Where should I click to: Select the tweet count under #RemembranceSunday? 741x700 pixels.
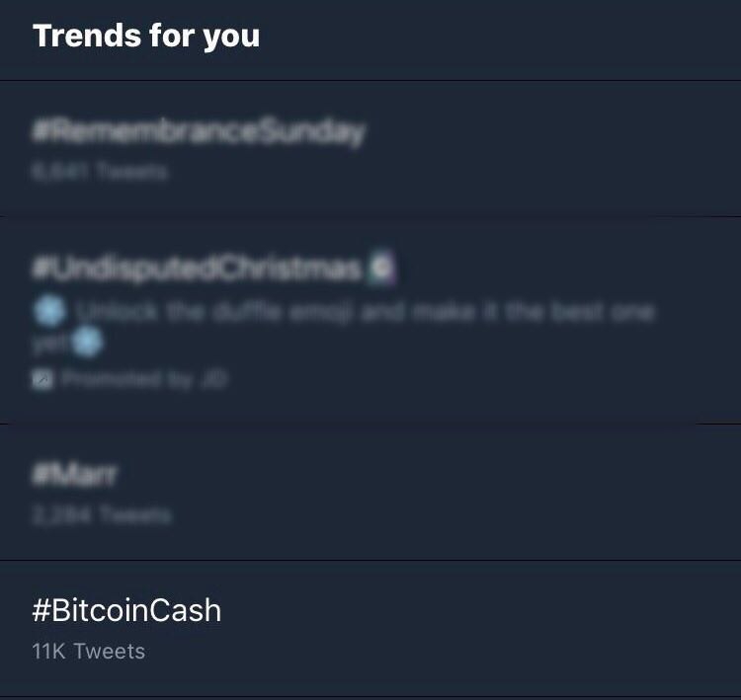99,171
